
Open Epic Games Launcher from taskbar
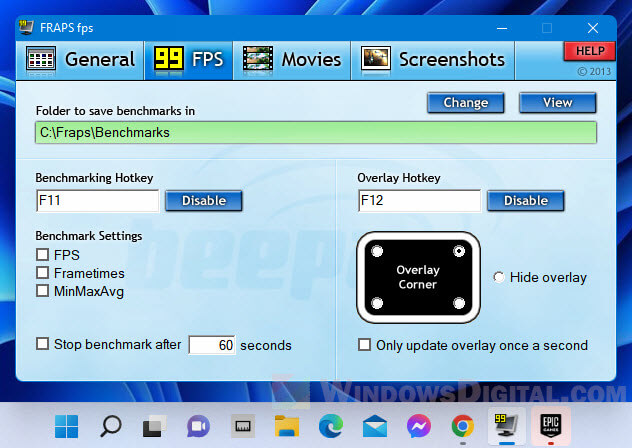(551, 426)
